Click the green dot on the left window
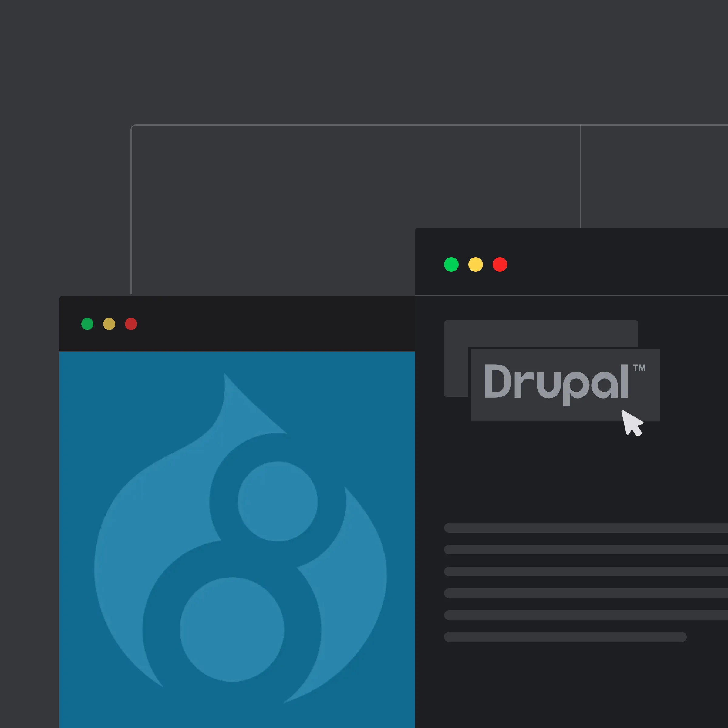 [87, 324]
